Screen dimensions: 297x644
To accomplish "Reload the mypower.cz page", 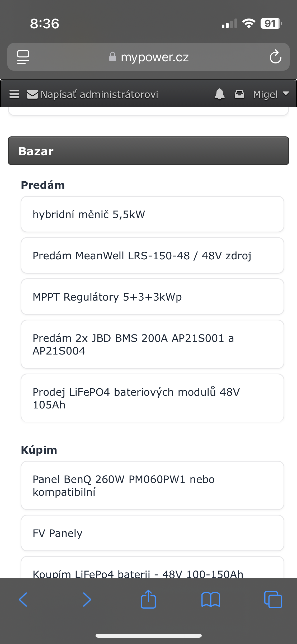I will [275, 57].
